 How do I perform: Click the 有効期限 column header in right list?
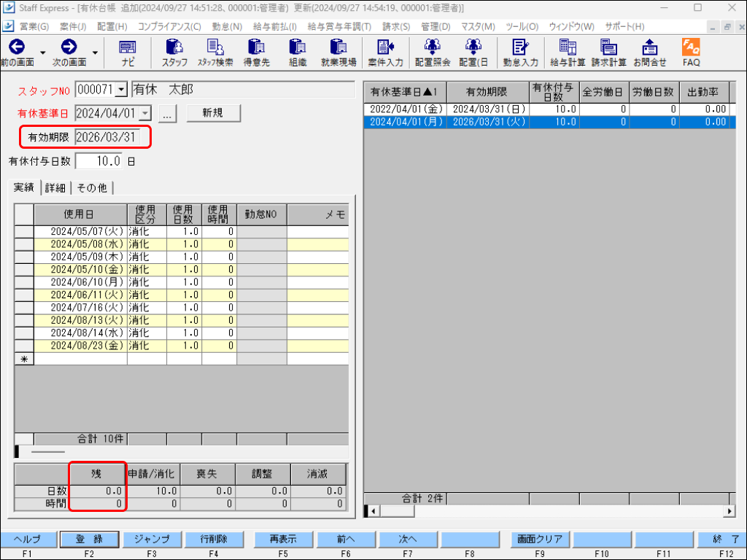click(488, 92)
